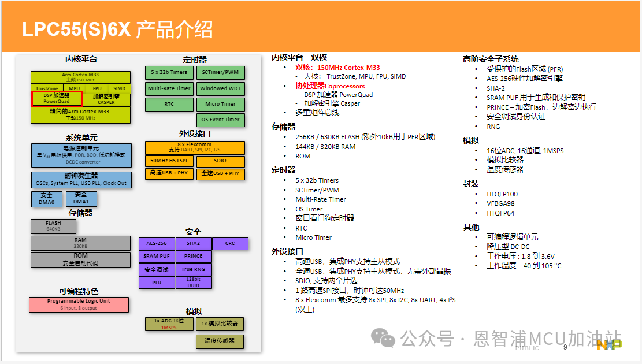Viewport: 642px width, 364px height.
Task: Select the 电源控制单元 block
Action: pos(81,155)
